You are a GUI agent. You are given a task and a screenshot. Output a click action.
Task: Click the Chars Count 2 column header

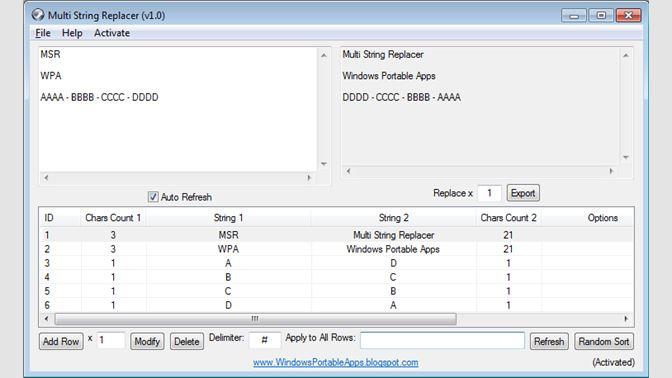click(x=508, y=218)
